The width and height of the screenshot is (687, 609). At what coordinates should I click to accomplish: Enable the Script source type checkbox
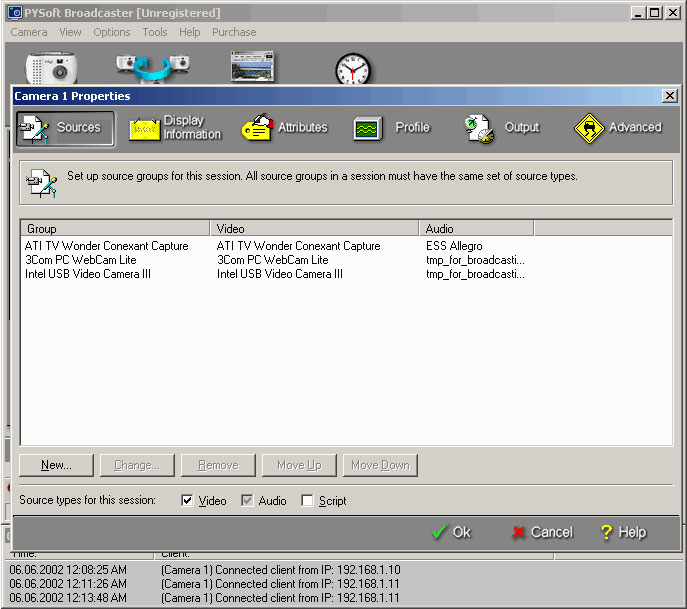click(307, 501)
